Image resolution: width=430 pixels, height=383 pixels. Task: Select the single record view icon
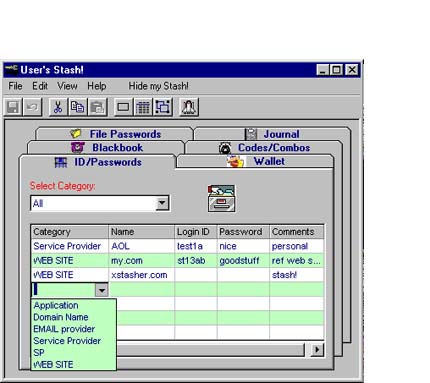[x=123, y=107]
